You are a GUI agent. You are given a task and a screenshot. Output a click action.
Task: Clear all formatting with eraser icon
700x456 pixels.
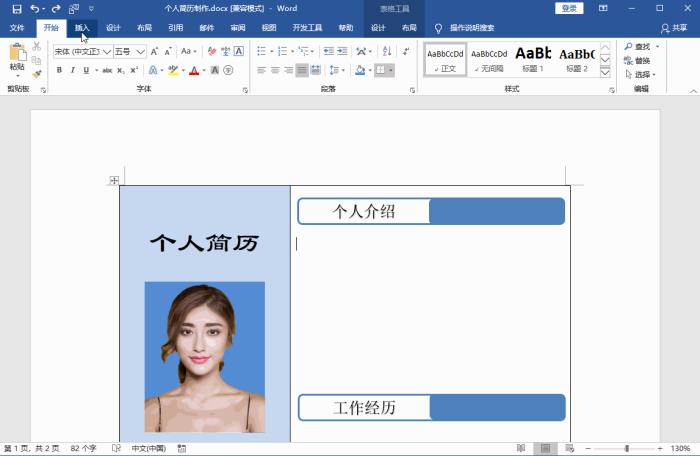click(x=210, y=51)
